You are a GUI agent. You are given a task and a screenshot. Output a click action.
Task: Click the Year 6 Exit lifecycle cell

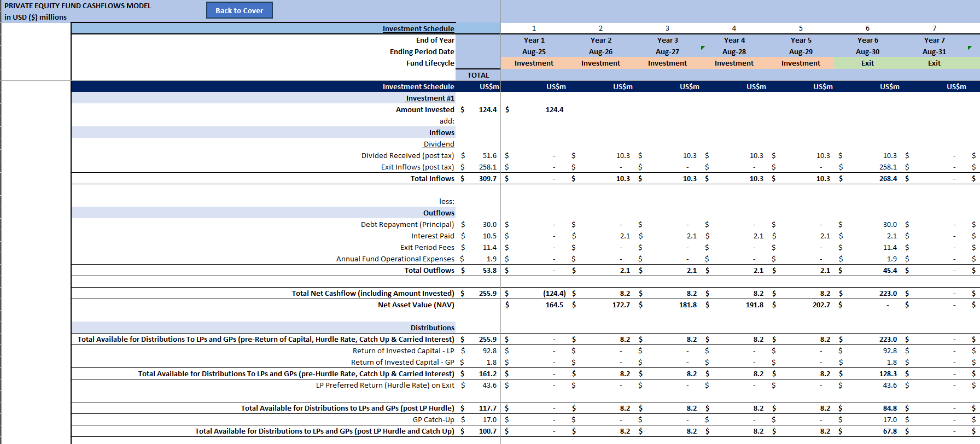coord(867,63)
